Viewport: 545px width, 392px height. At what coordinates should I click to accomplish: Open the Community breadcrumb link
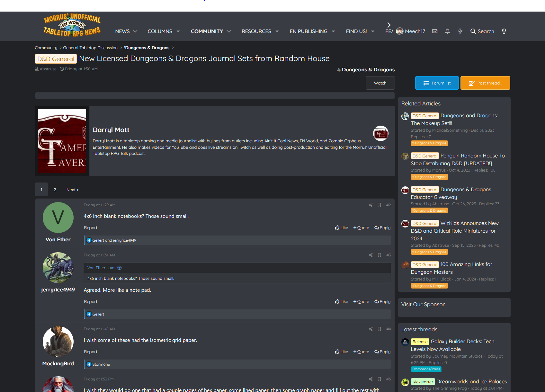[46, 48]
